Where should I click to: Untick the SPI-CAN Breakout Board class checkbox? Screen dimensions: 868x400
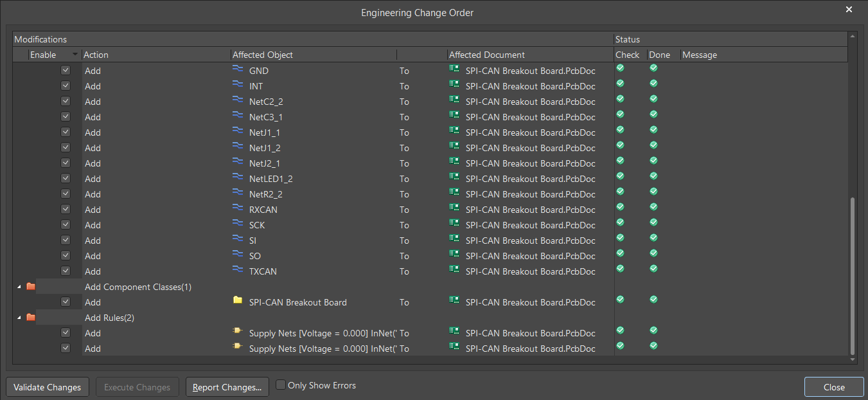pyautogui.click(x=66, y=302)
